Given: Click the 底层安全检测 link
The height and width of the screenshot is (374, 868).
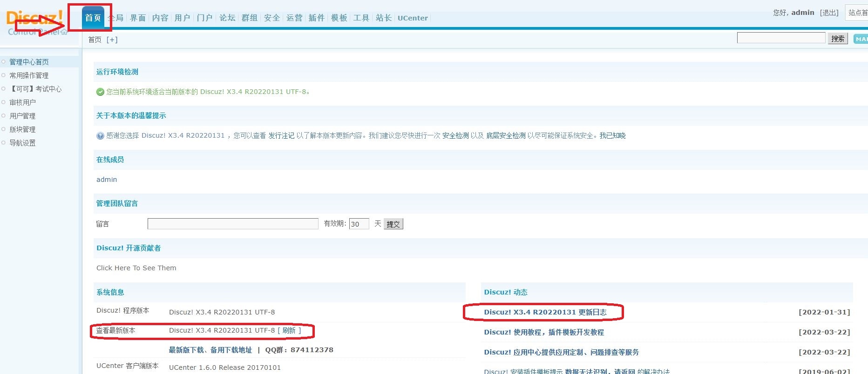Looking at the screenshot, I should click(x=506, y=136).
